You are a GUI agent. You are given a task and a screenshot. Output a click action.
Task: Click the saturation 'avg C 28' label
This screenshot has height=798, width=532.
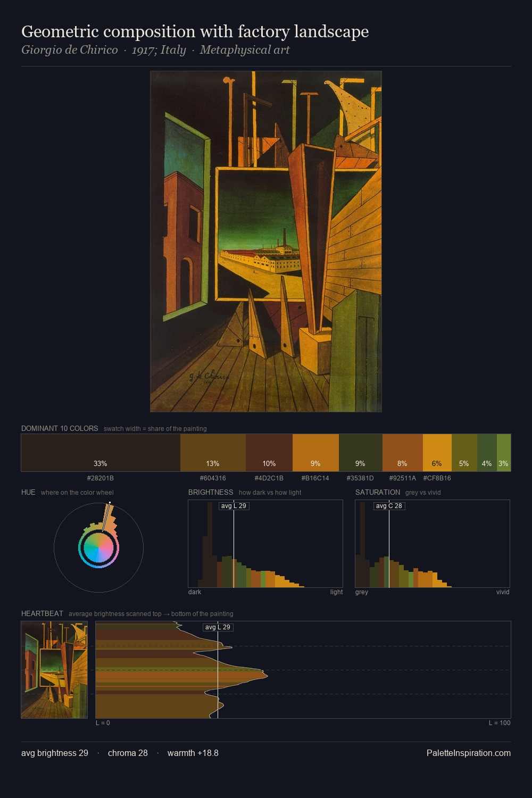tap(389, 506)
